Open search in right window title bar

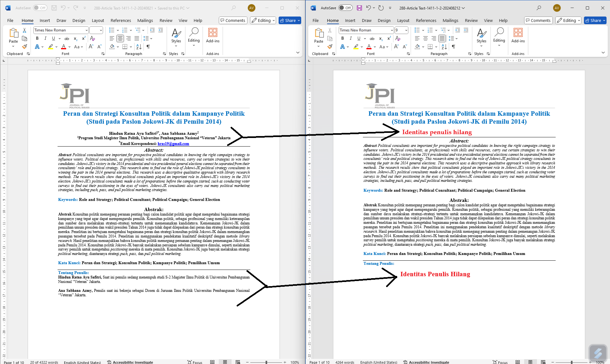pos(539,8)
